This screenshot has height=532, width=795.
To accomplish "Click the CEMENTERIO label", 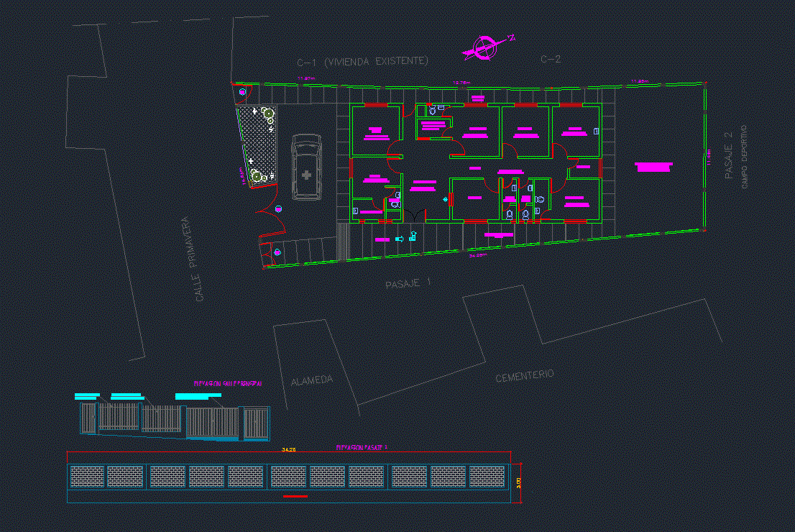I will [x=525, y=375].
